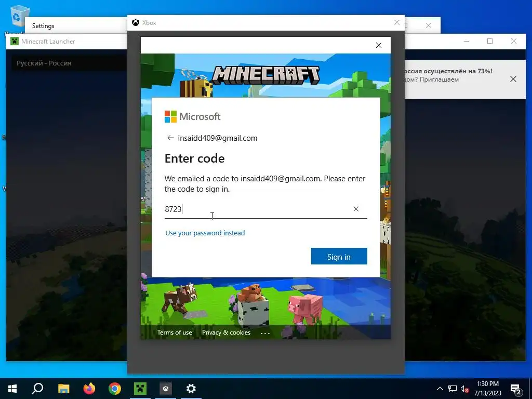Click insaidd409@gmail.com account text
Screen dimensions: 532x399
tap(218, 138)
